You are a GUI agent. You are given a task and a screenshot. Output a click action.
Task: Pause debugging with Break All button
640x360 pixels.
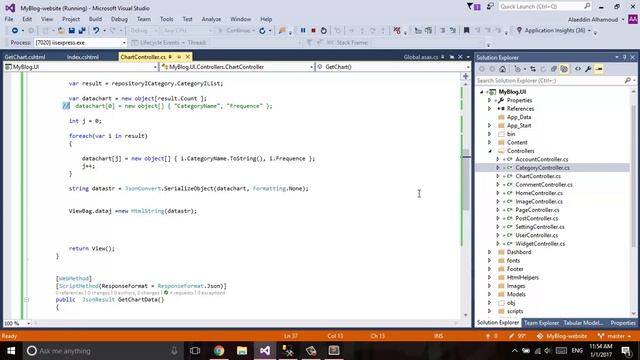pyautogui.click(x=303, y=31)
